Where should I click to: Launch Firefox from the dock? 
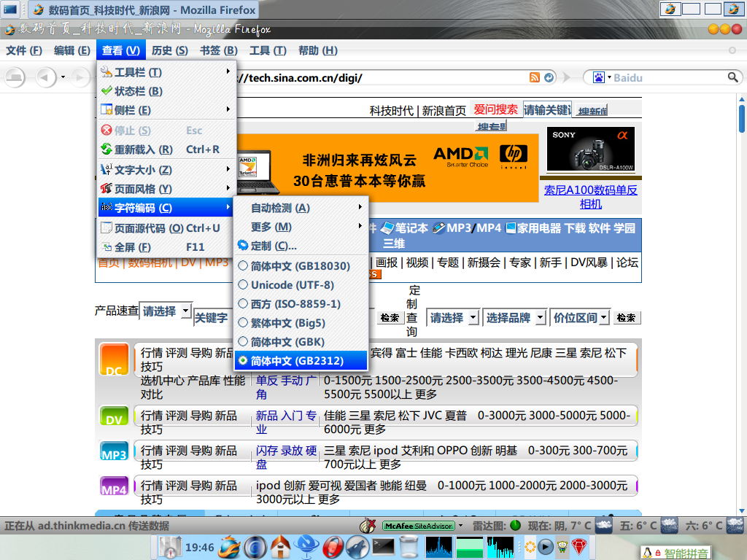230,547
